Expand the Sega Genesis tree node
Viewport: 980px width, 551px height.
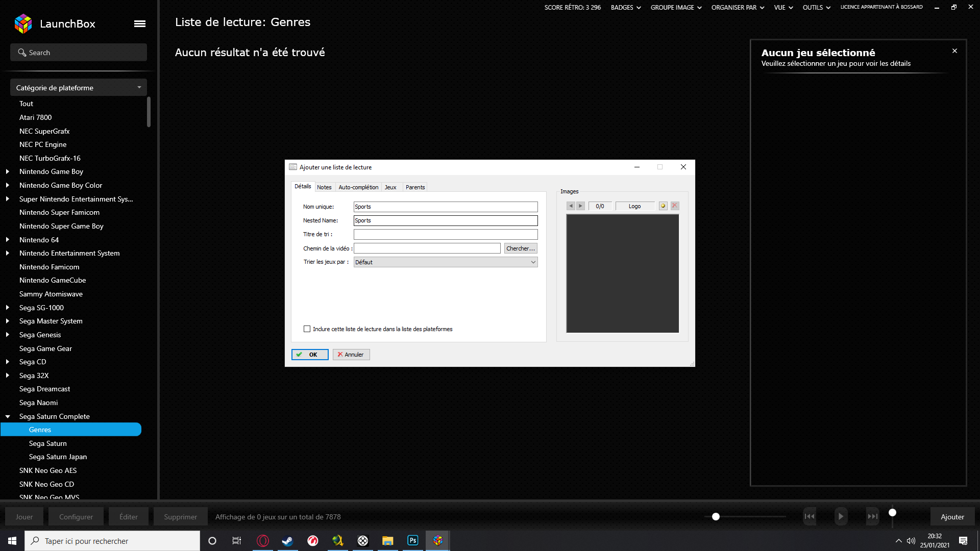coord(8,335)
